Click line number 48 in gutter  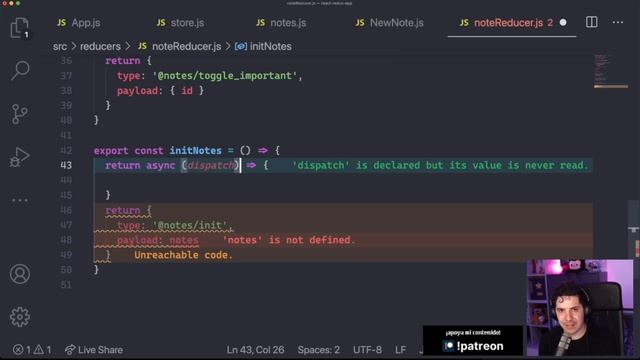(66, 240)
